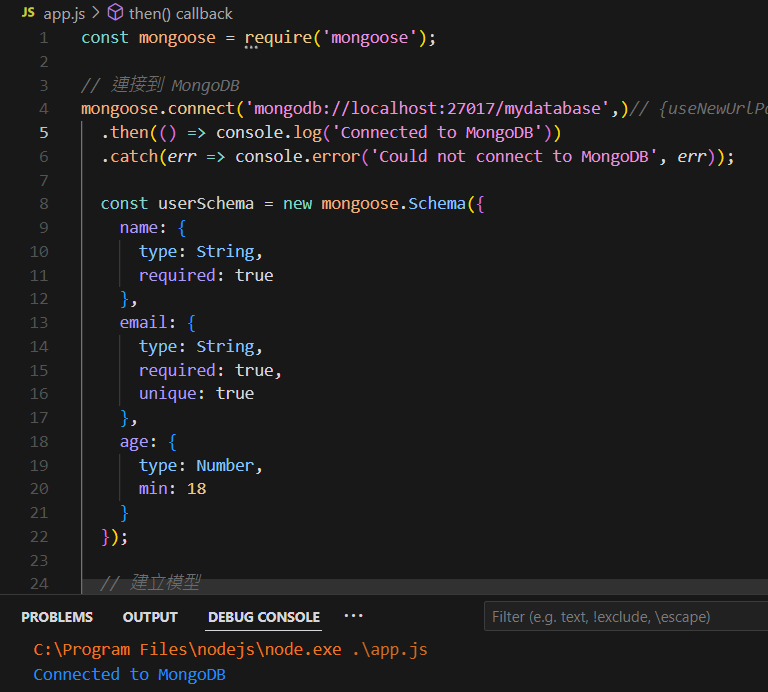Screen dimensions: 768x692
Task: Click the cube symbol icon in breadcrumb
Action: coord(115,12)
